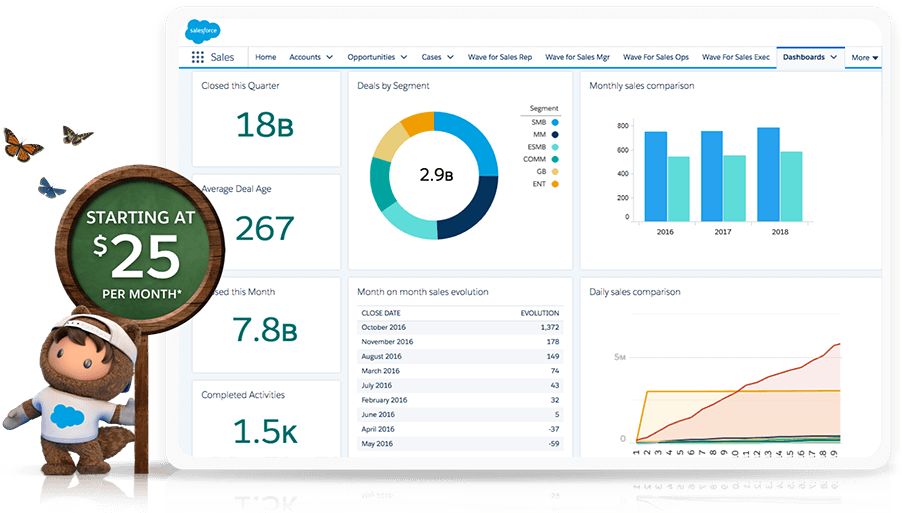Click the Astro mascot's cloud shirt logo
The width and height of the screenshot is (902, 513).
pyautogui.click(x=67, y=416)
